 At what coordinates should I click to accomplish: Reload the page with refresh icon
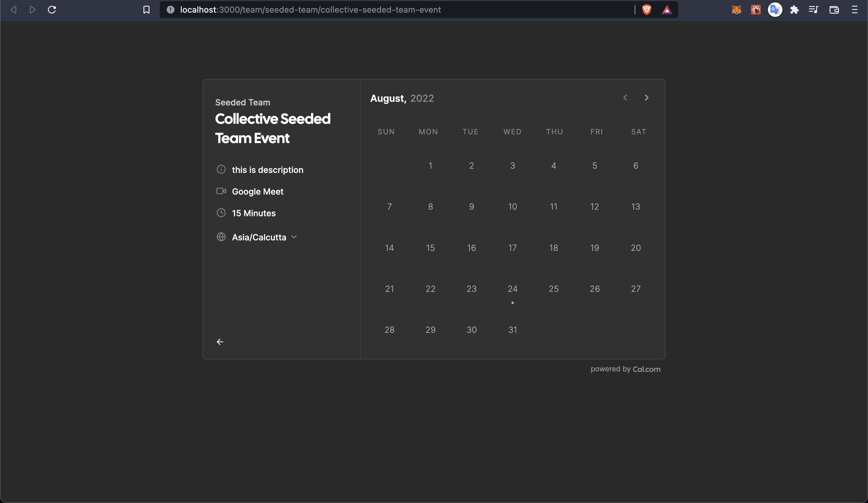tap(52, 10)
